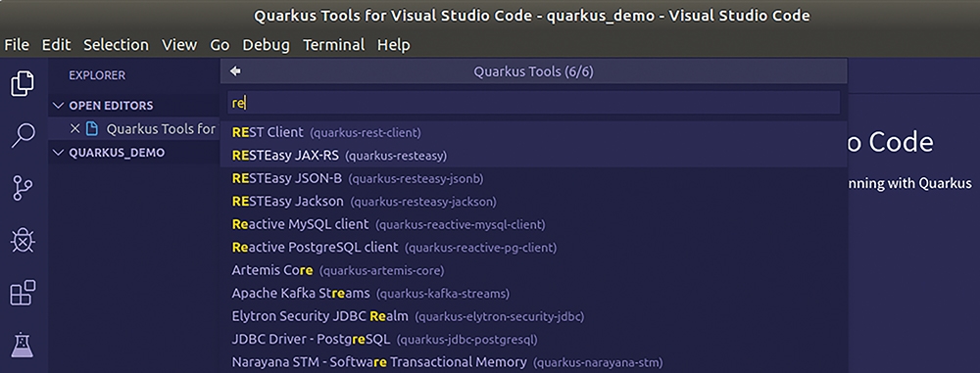Open the Debug view bug icon
The image size is (980, 373).
pyautogui.click(x=23, y=240)
